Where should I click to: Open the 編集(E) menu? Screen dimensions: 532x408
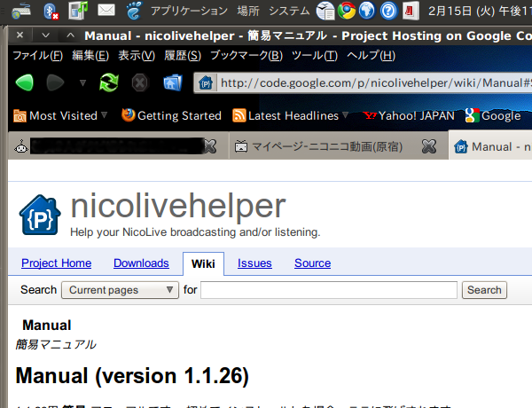click(90, 55)
